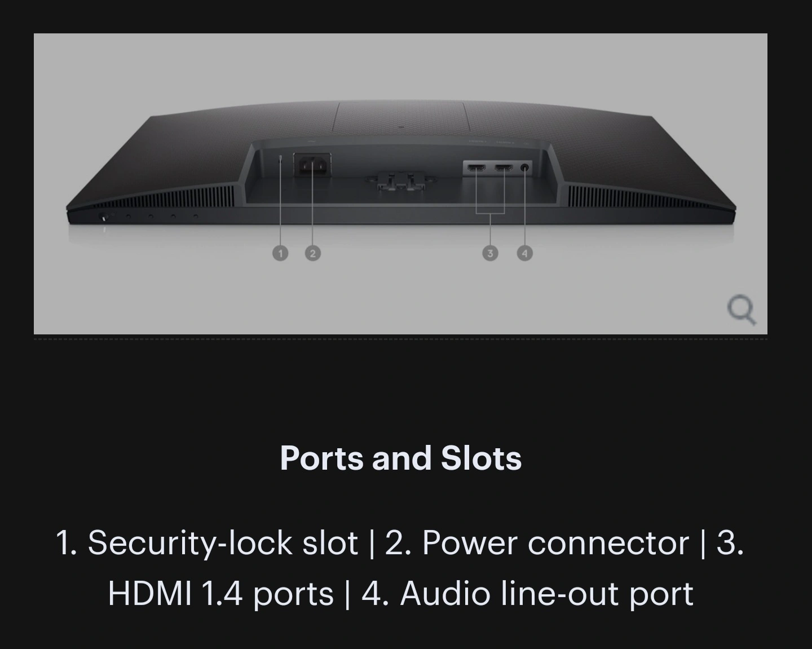Click callout marker number 3
The image size is (812, 649).
tap(490, 253)
